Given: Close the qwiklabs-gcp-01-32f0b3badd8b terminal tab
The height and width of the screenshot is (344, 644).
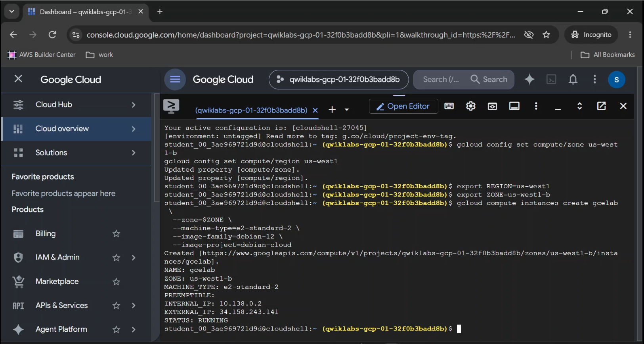Looking at the screenshot, I should pyautogui.click(x=315, y=110).
